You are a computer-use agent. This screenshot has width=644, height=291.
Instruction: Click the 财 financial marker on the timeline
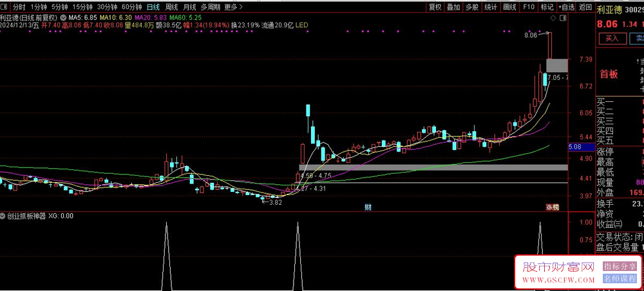tap(368, 207)
